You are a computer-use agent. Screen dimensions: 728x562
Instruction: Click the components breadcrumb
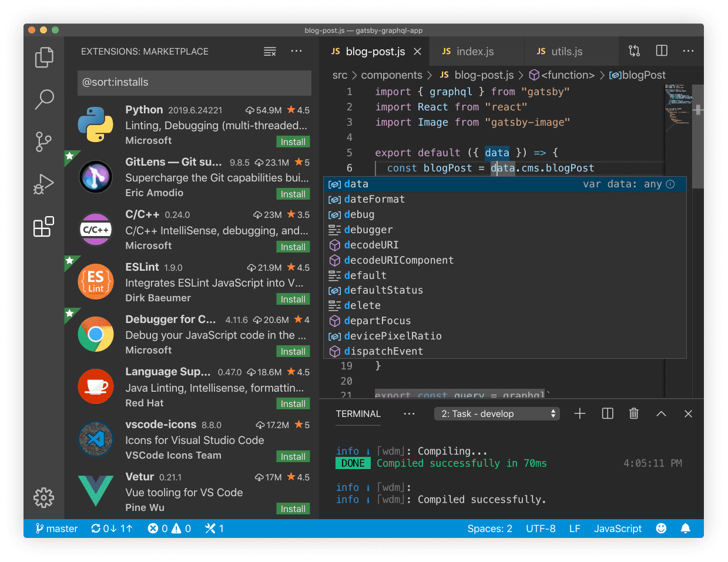391,75
